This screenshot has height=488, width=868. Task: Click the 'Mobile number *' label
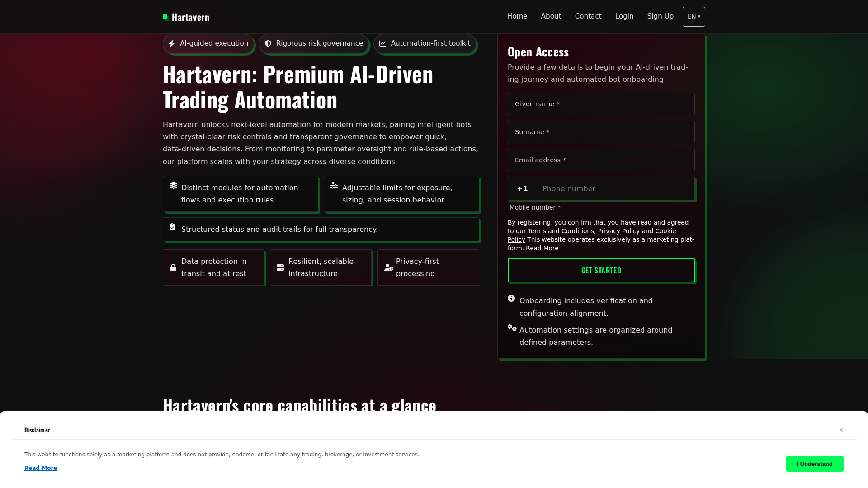[x=535, y=207]
